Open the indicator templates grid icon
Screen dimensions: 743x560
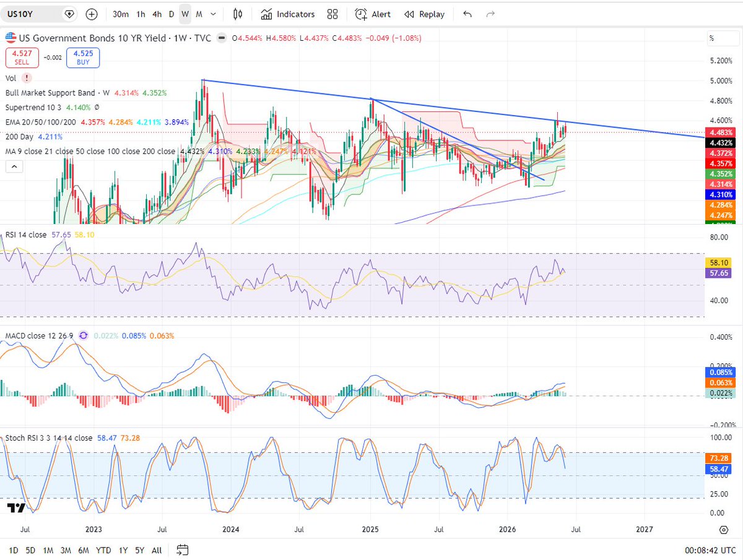(x=332, y=14)
